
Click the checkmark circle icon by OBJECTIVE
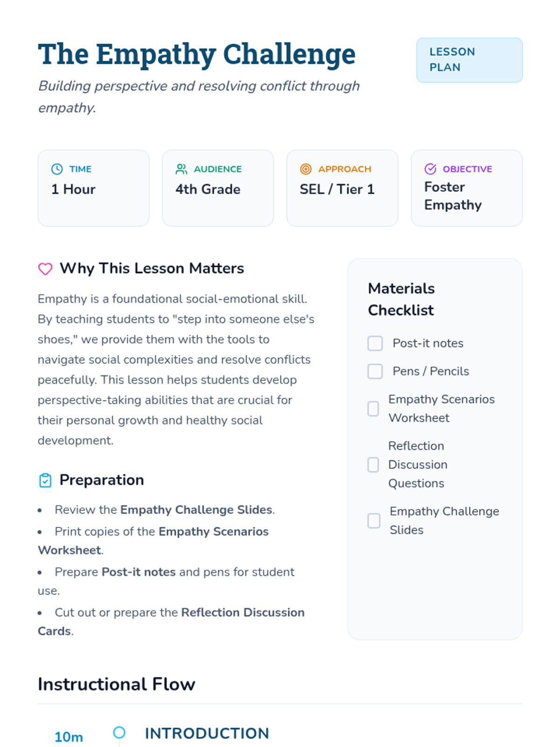(x=430, y=169)
